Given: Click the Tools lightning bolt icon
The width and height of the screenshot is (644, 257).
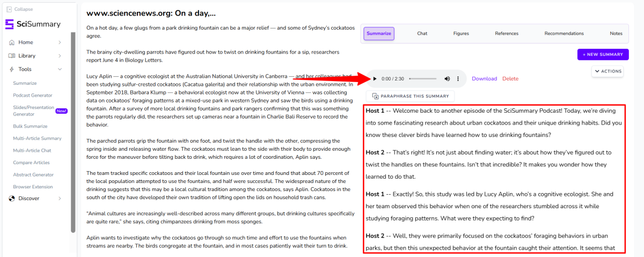Looking at the screenshot, I should pos(12,69).
